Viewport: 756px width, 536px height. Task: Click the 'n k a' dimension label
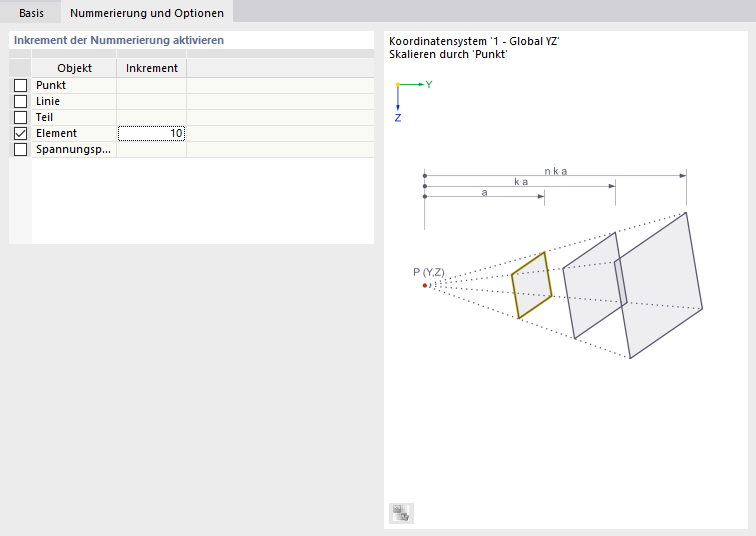(556, 171)
